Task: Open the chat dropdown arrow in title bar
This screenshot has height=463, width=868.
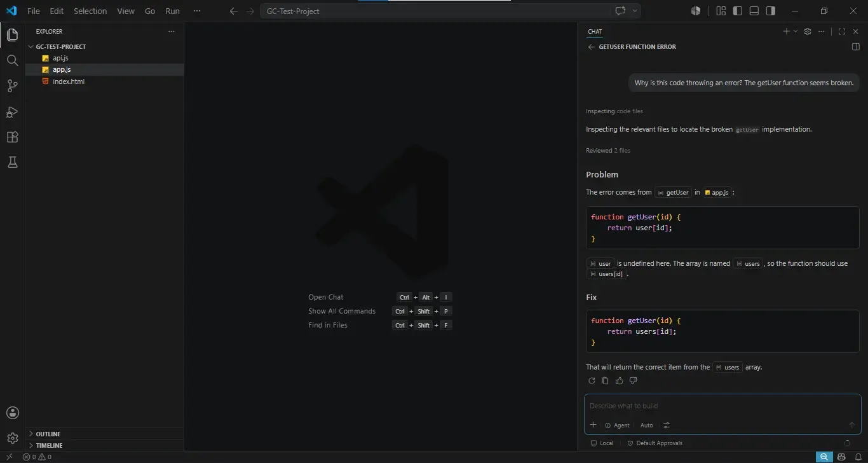Action: [x=634, y=11]
